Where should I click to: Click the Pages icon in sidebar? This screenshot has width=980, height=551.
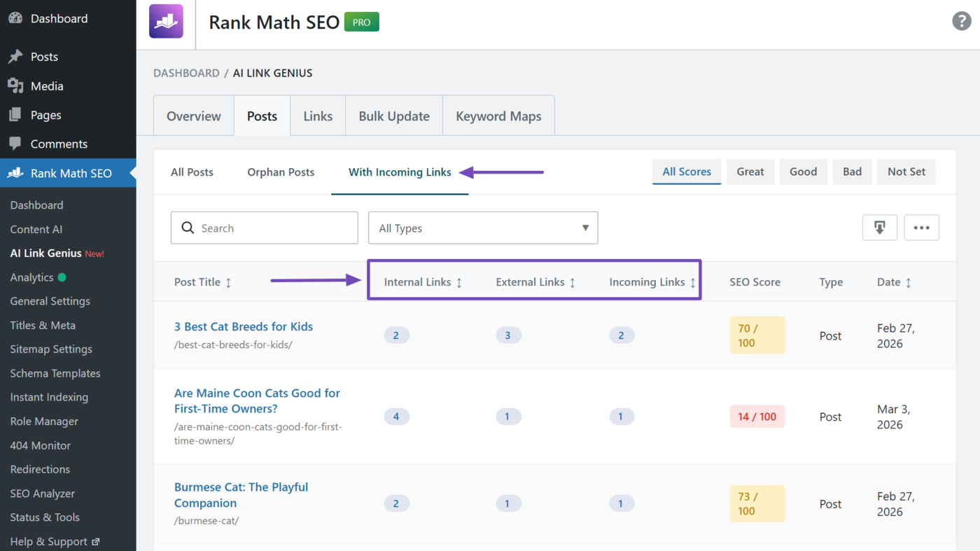(15, 115)
